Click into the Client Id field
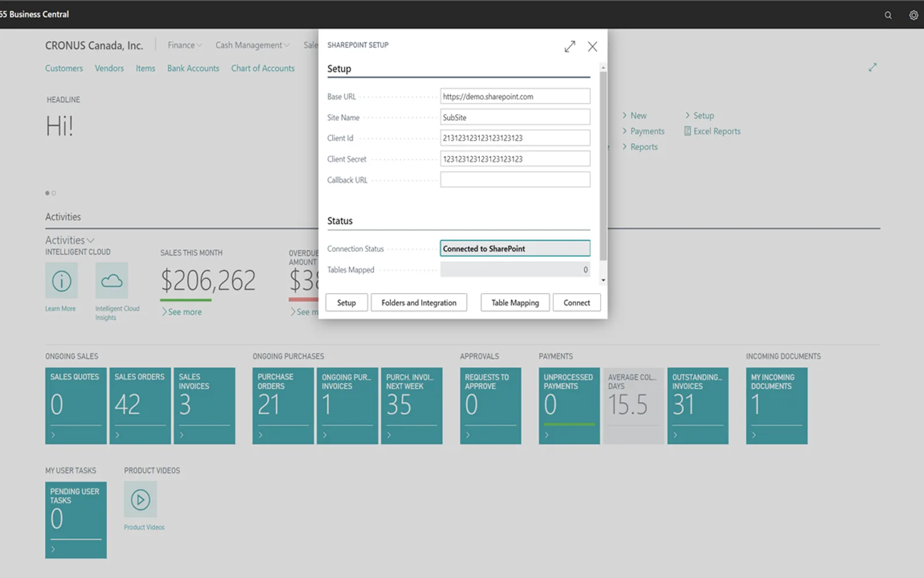 515,138
